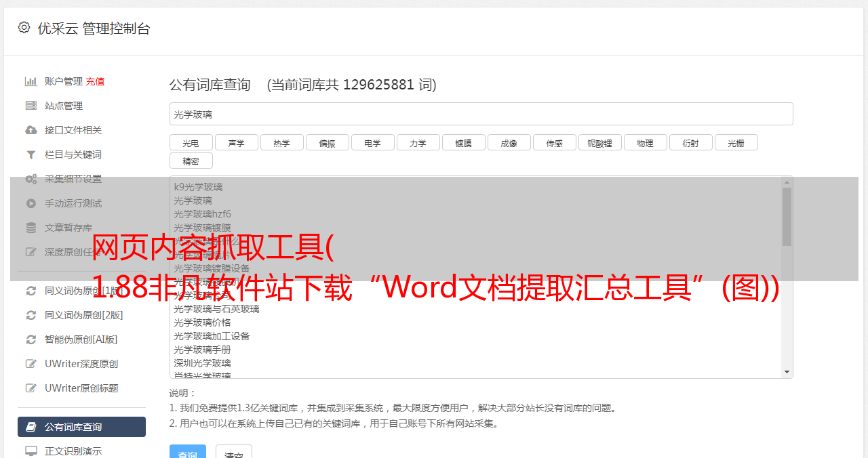Select the 成像 tag button
This screenshot has width=868, height=458.
[x=509, y=142]
